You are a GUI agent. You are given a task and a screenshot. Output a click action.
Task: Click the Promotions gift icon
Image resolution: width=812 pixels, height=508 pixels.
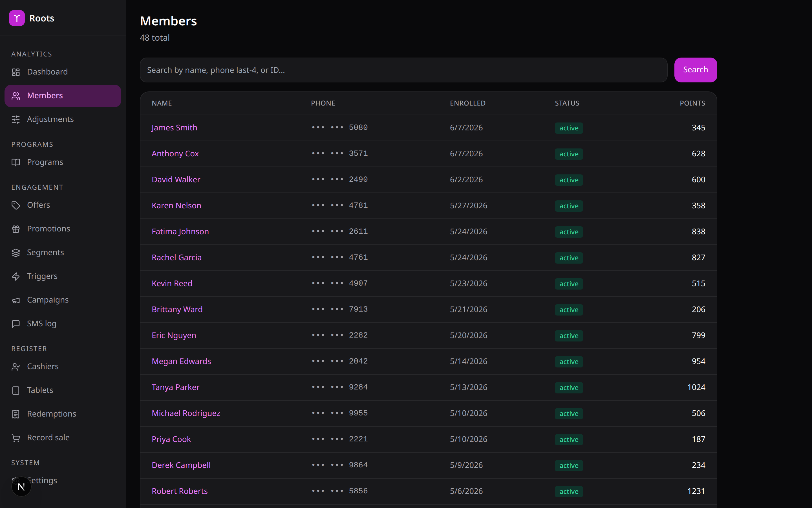(16, 229)
